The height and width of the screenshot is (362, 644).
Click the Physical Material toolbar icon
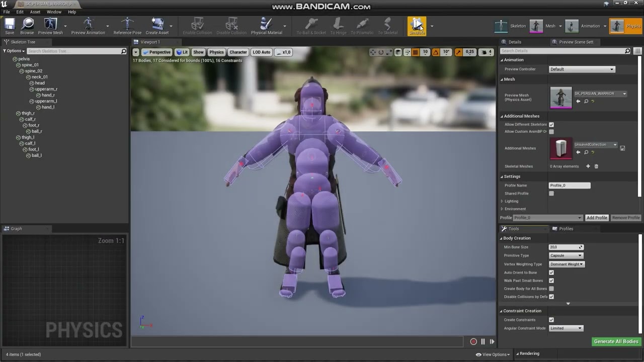(267, 26)
